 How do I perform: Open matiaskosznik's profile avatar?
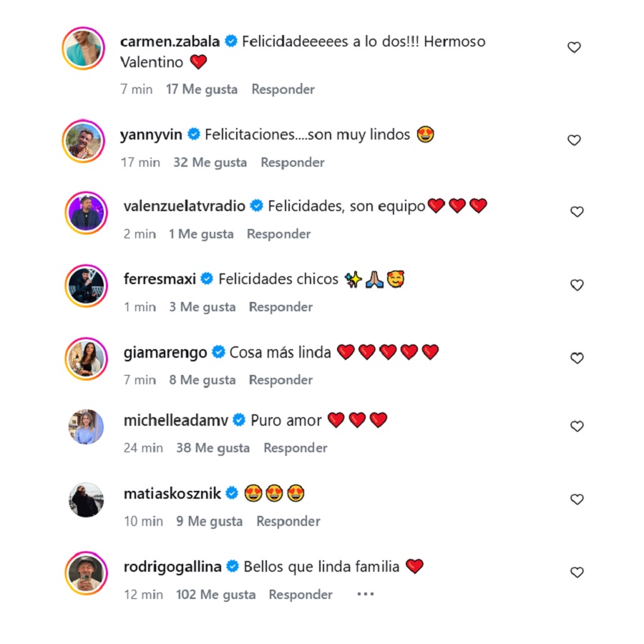pos(86,499)
